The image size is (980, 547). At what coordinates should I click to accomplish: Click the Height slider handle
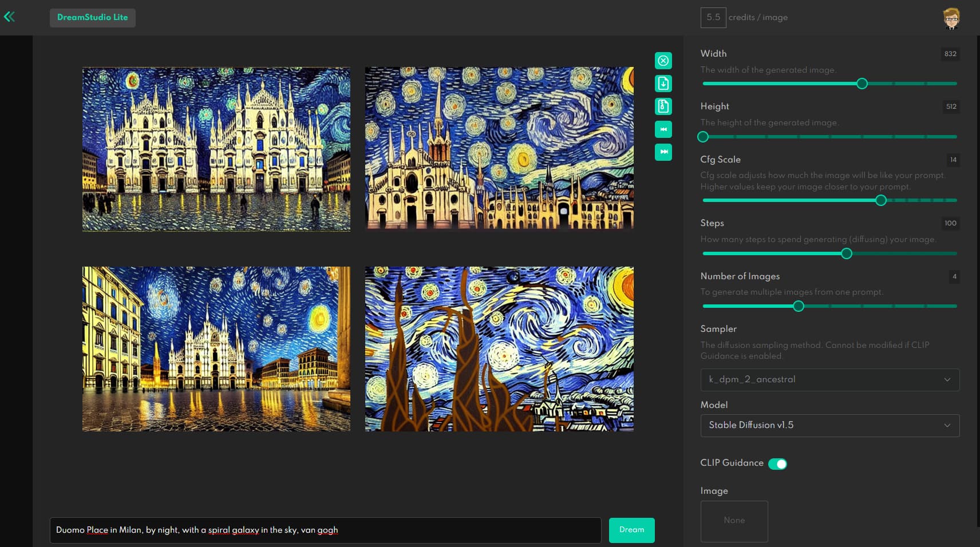click(703, 137)
